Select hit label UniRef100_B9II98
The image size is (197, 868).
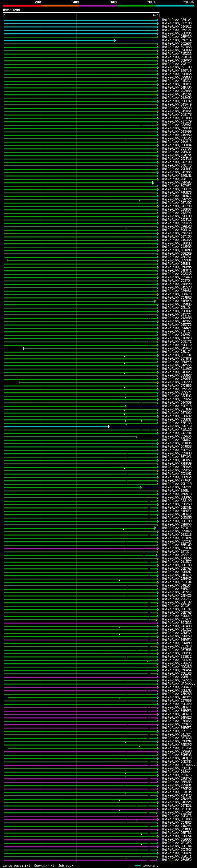click(x=176, y=67)
